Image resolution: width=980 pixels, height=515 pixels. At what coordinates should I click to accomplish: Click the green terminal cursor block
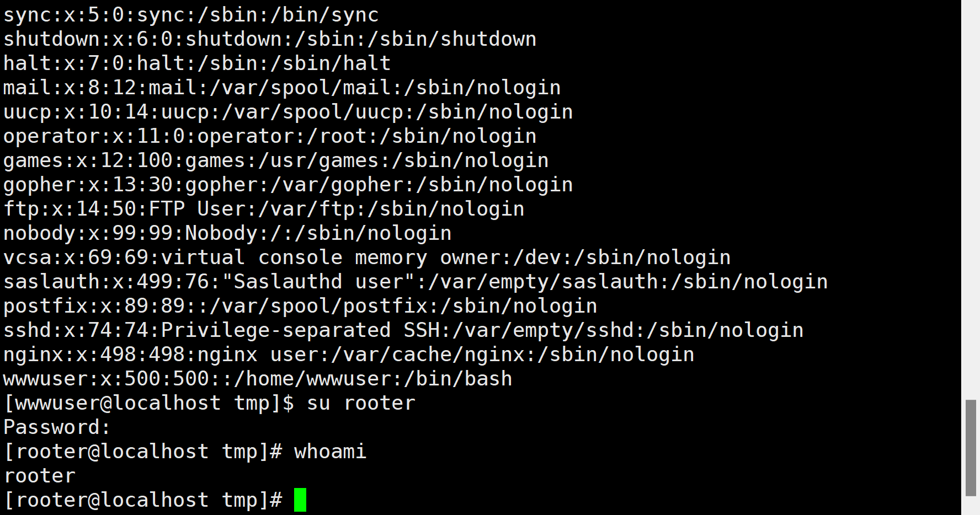[x=300, y=500]
